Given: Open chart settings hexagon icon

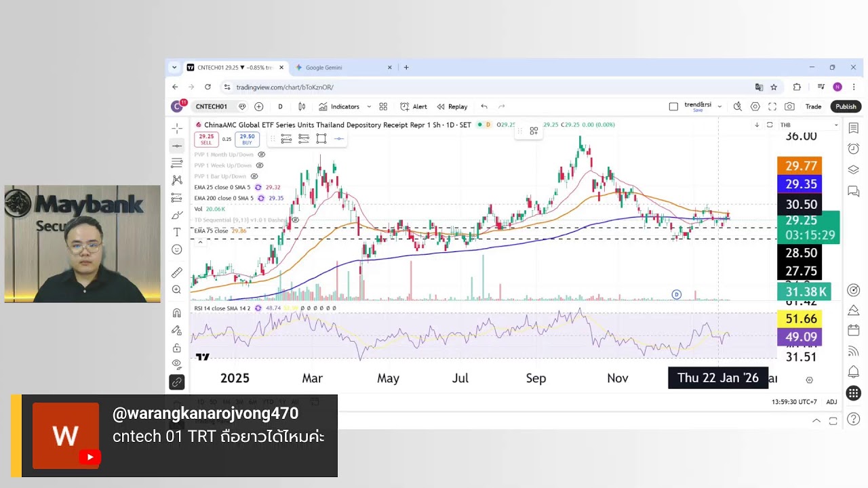Looking at the screenshot, I should (x=755, y=106).
